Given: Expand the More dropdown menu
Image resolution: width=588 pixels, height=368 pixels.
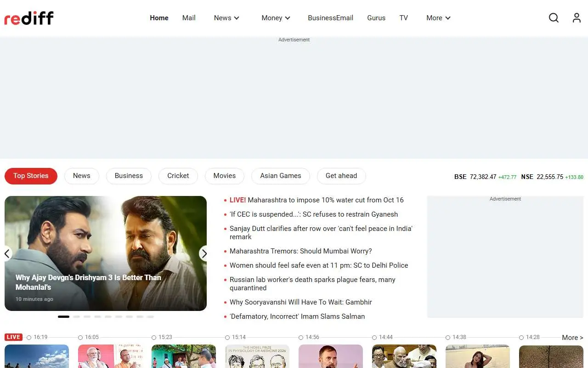Looking at the screenshot, I should point(438,18).
